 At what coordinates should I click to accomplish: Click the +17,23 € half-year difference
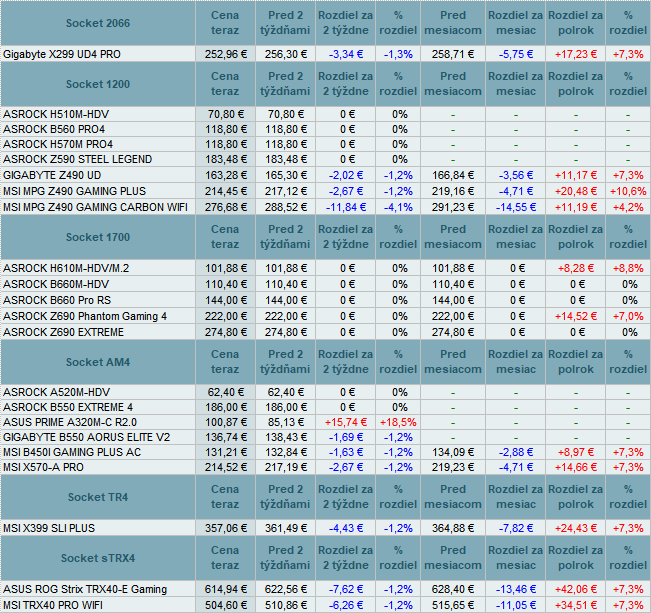(x=575, y=54)
